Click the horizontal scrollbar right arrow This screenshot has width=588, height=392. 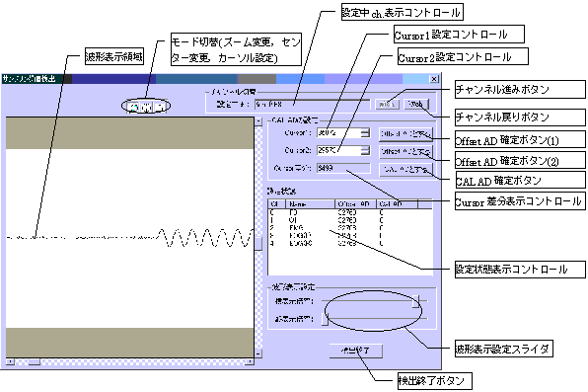pos(250,361)
